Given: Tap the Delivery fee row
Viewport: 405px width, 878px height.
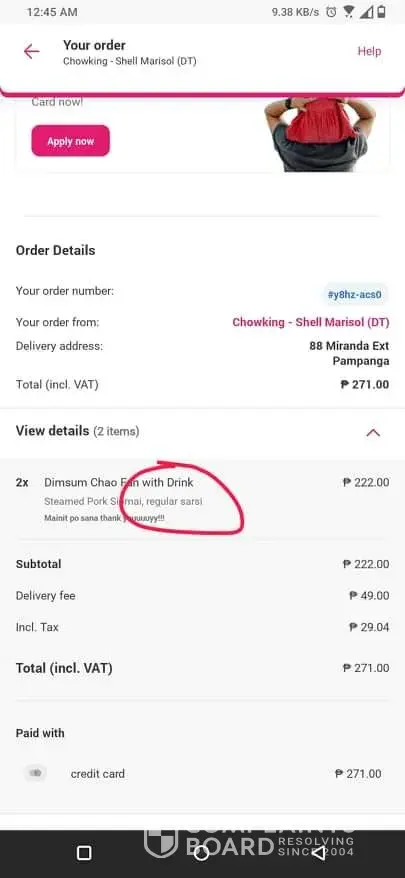Looking at the screenshot, I should pos(202,595).
